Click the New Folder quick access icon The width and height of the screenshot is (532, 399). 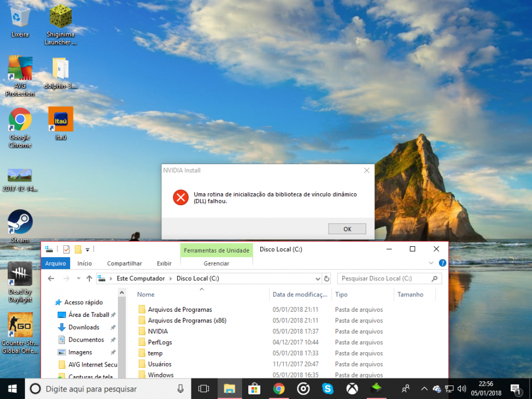coord(78,250)
